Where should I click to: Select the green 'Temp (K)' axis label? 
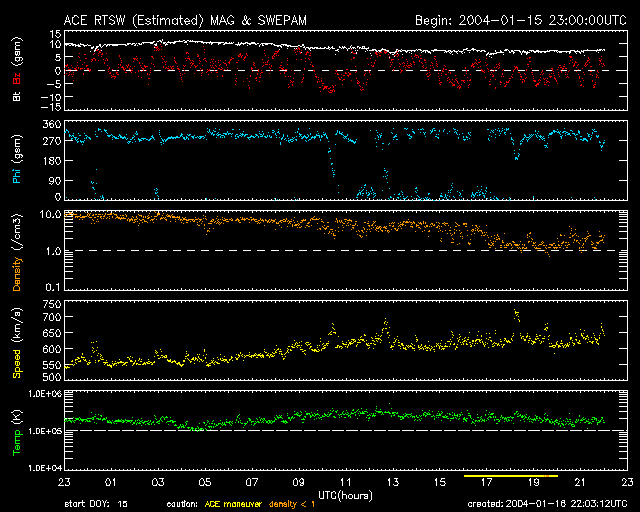click(x=17, y=432)
